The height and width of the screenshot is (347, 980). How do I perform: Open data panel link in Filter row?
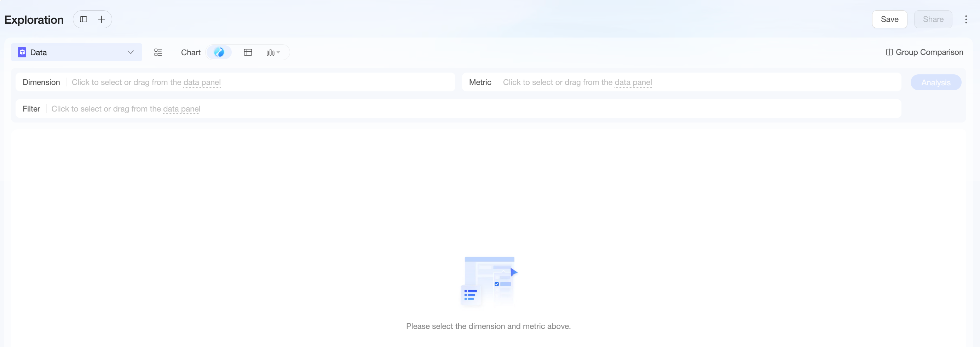(181, 109)
